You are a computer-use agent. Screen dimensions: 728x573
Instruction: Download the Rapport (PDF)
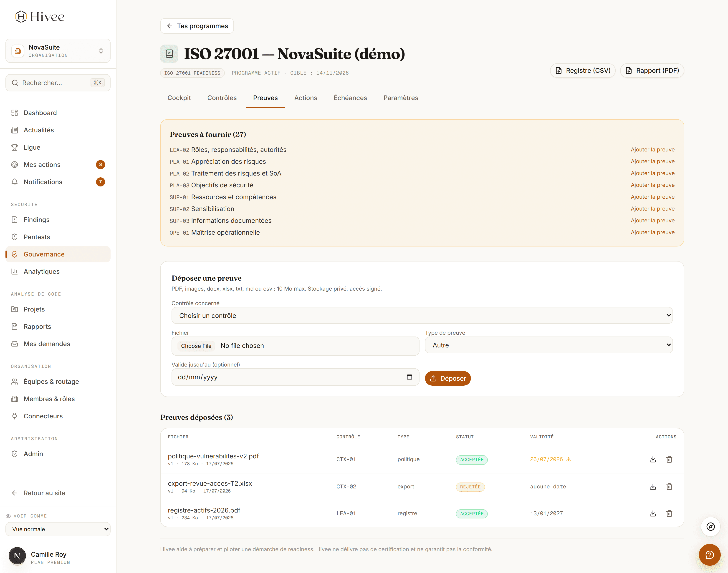pos(652,70)
